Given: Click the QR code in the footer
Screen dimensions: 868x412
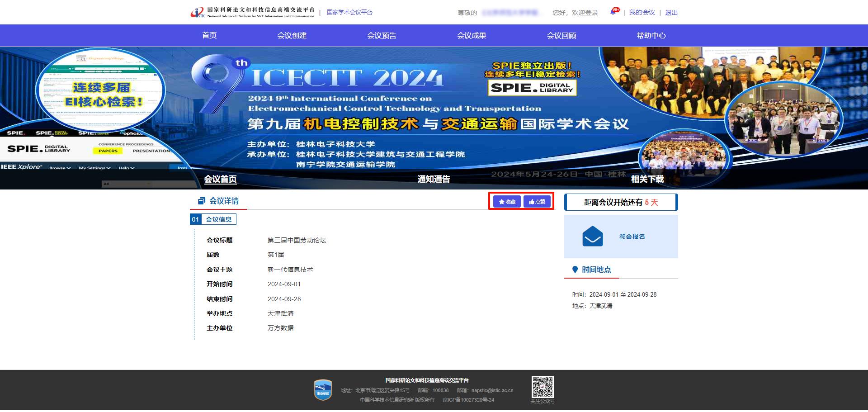Looking at the screenshot, I should [x=542, y=387].
